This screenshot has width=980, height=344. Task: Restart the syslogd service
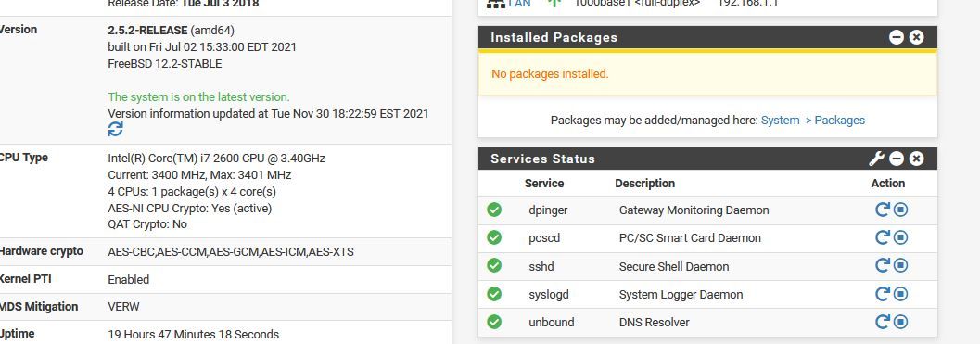click(882, 294)
